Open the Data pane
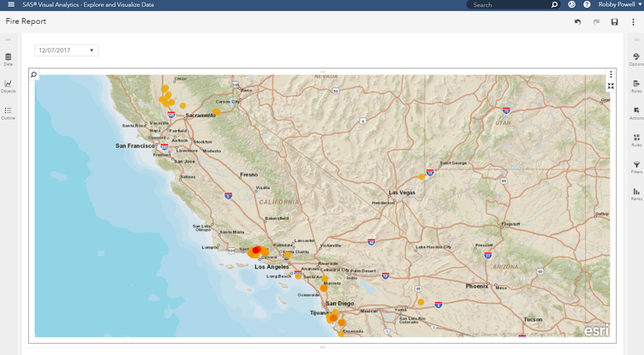The image size is (644, 355). [9, 60]
